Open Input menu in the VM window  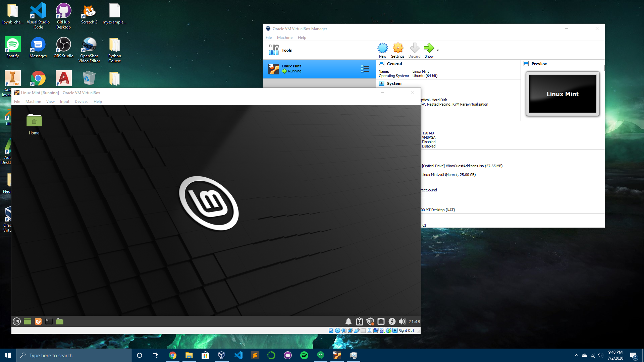(x=65, y=102)
